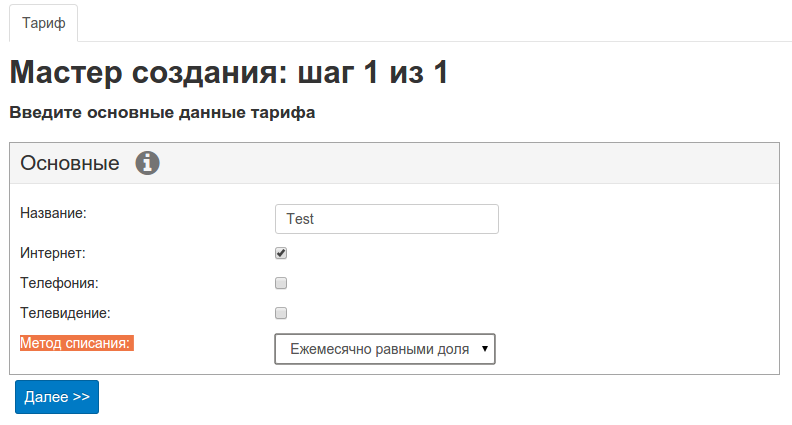Uncheck the Интернет checkbox
Viewport: 792px width, 425px height.
pos(281,253)
